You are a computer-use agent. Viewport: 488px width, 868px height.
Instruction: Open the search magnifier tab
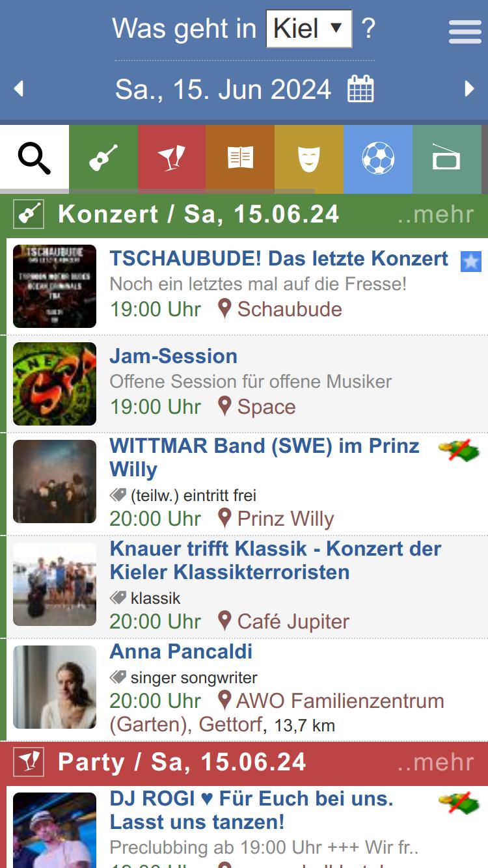pos(34,159)
